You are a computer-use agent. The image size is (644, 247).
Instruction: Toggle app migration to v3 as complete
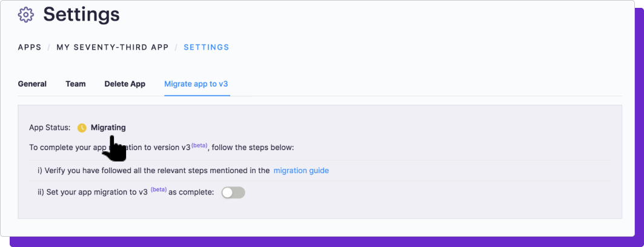233,193
